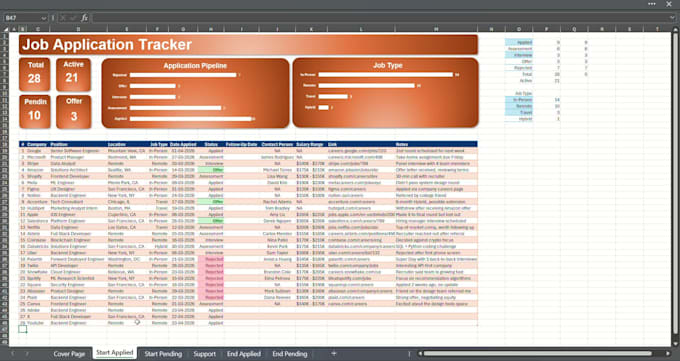The width and height of the screenshot is (680, 361).
Task: Click the Google company cell
Action: (x=38, y=151)
